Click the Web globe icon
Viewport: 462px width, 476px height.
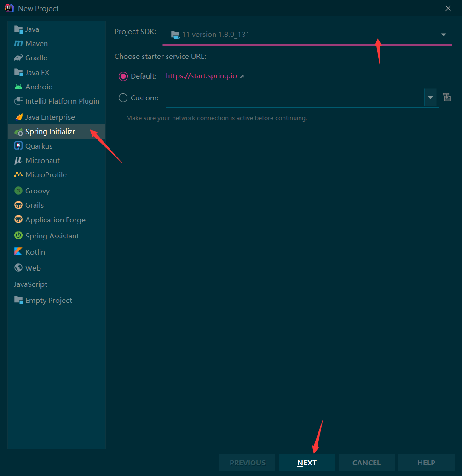point(18,268)
